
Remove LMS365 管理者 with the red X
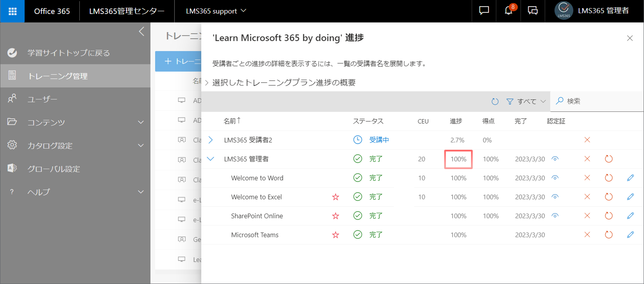coord(587,159)
